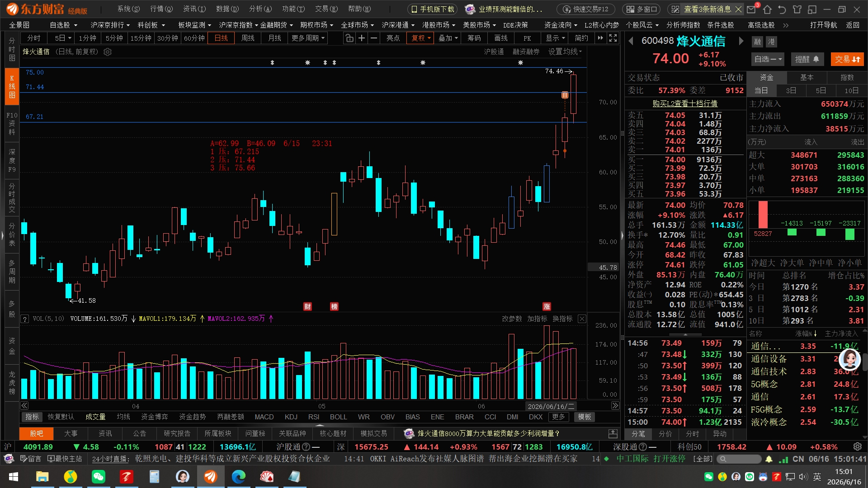Toggle 融资融券 overlay on chart
The height and width of the screenshot is (488, 868).
pyautogui.click(x=526, y=52)
